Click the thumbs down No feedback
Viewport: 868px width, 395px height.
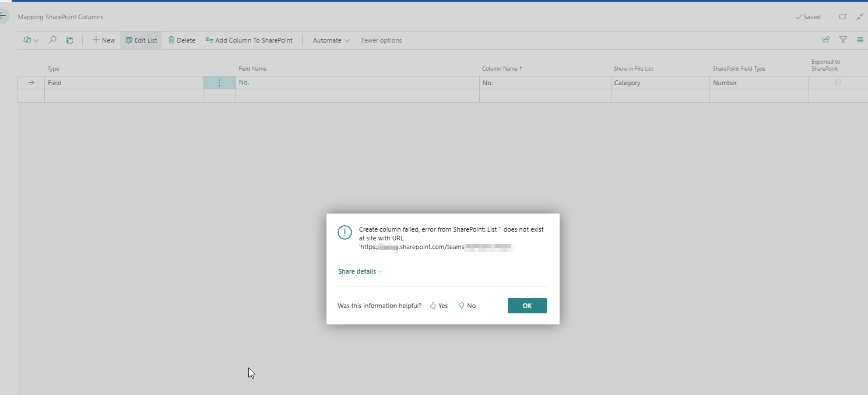(x=467, y=306)
